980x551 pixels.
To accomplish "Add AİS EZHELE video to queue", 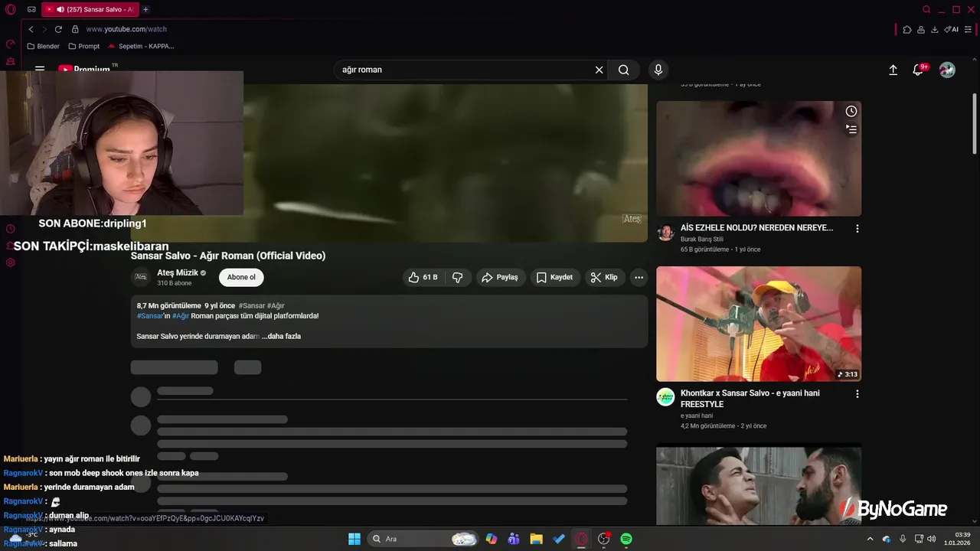I will pos(851,129).
